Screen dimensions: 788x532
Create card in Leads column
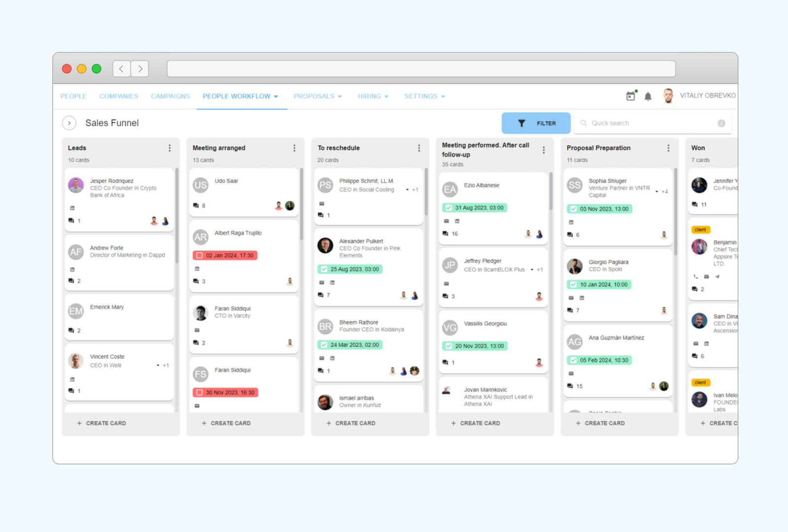click(x=101, y=423)
